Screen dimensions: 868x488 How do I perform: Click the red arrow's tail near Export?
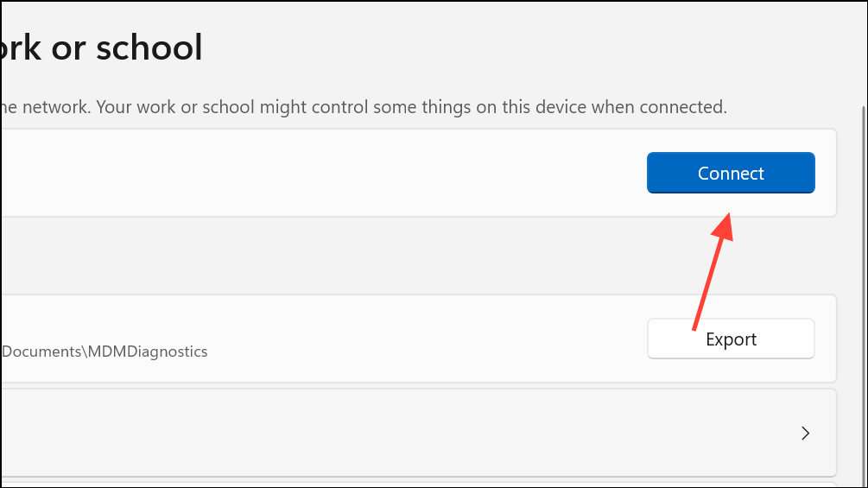[x=695, y=326]
